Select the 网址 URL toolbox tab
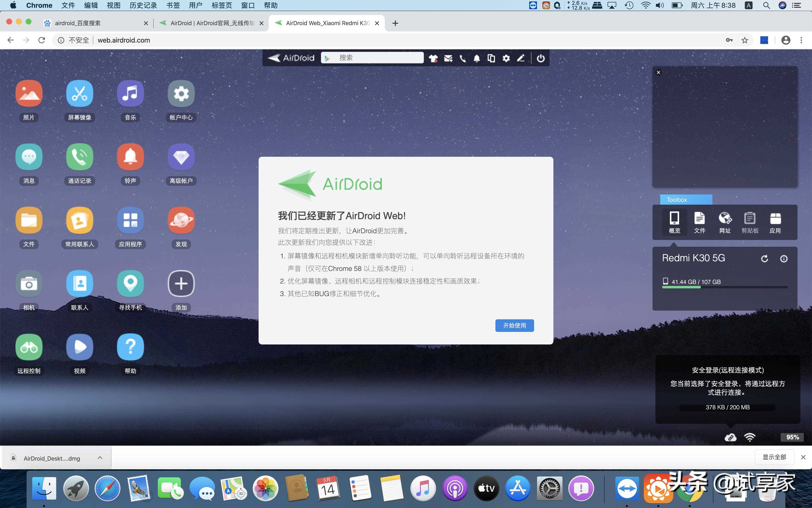The width and height of the screenshot is (812, 508). click(x=725, y=222)
